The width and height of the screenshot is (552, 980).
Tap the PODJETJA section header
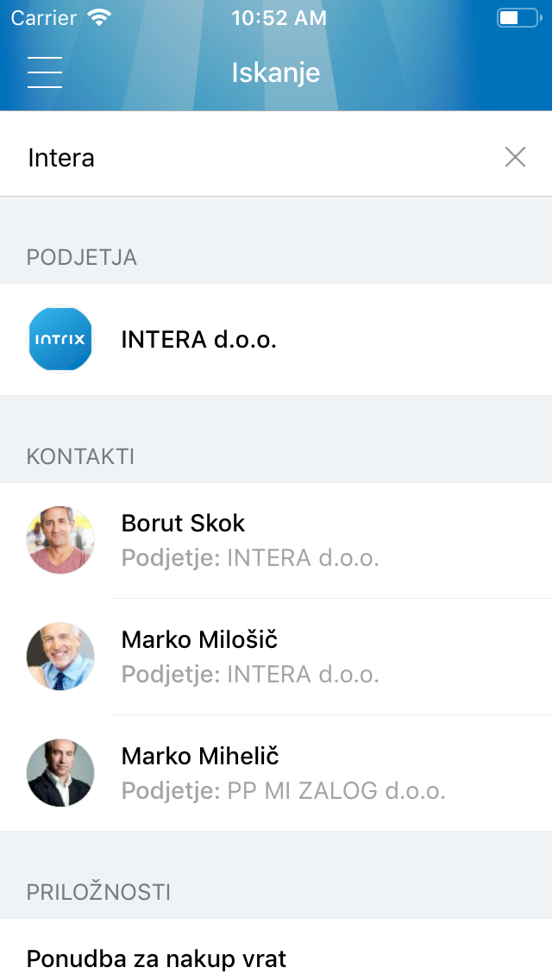[x=82, y=257]
